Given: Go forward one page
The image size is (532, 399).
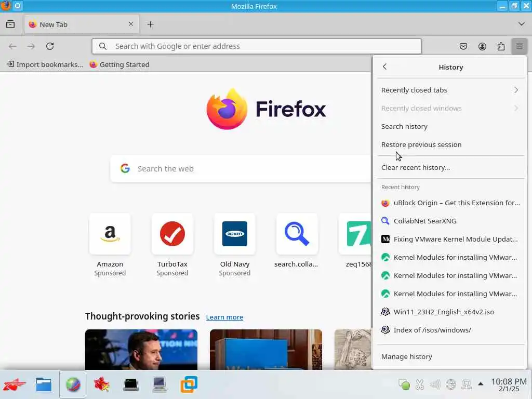Looking at the screenshot, I should (31, 46).
